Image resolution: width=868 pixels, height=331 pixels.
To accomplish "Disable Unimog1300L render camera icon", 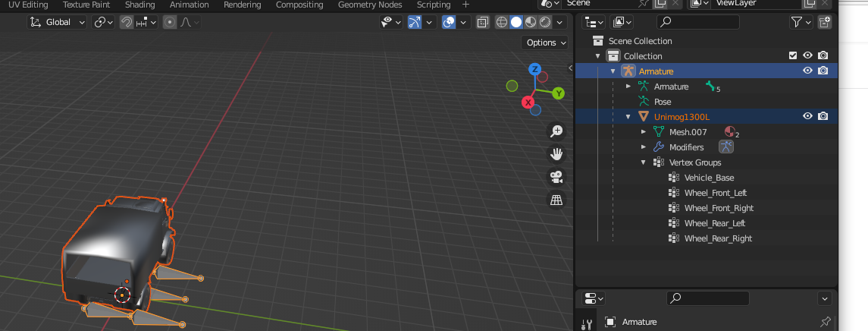I will [x=823, y=116].
